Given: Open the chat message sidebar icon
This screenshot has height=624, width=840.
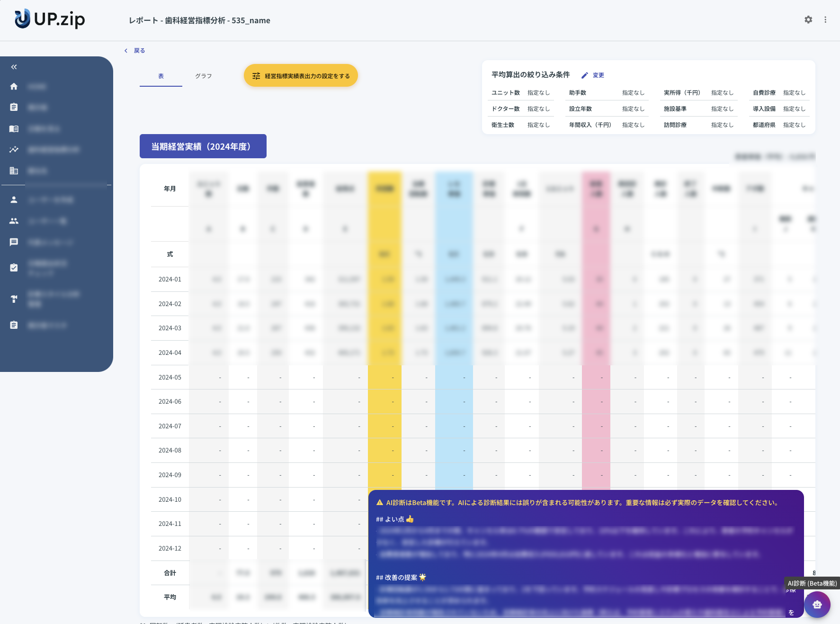Looking at the screenshot, I should (x=14, y=242).
